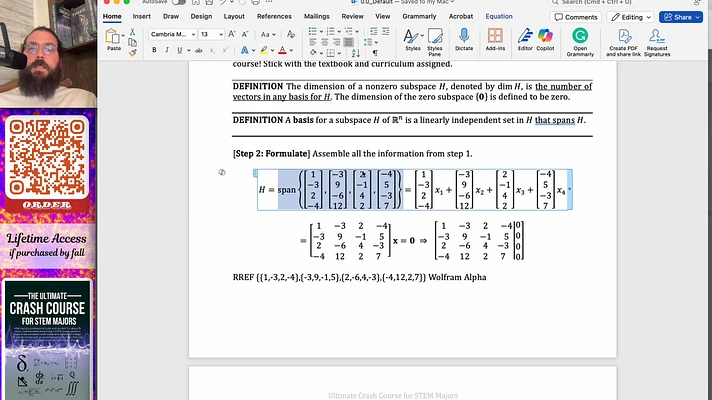Image resolution: width=712 pixels, height=400 pixels.
Task: Increase font size with larger A
Action: pyautogui.click(x=232, y=34)
